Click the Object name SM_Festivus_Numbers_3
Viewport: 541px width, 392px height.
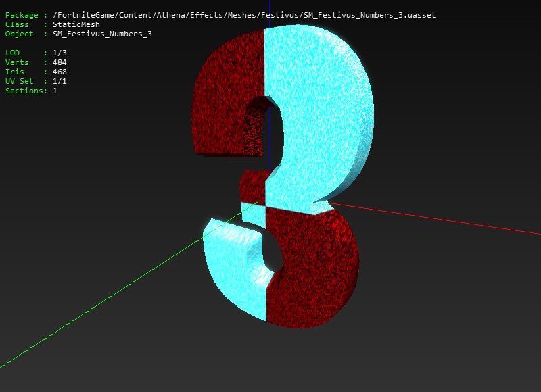tap(102, 34)
